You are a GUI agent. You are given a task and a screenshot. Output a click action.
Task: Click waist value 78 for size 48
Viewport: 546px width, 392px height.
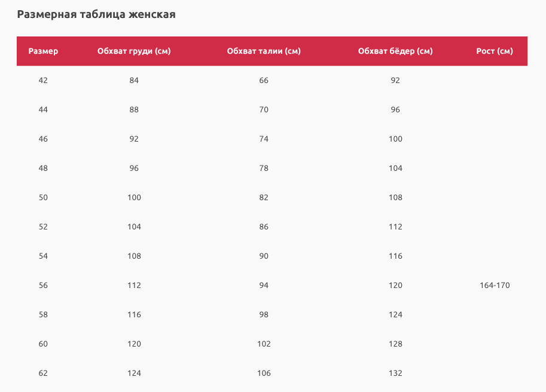coord(264,169)
